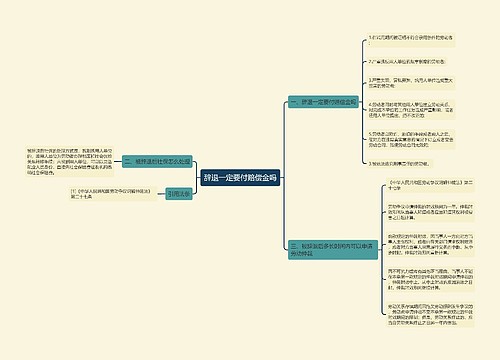
Task: Select leaf note numbered 2 under branch 一
Action: (x=407, y=62)
